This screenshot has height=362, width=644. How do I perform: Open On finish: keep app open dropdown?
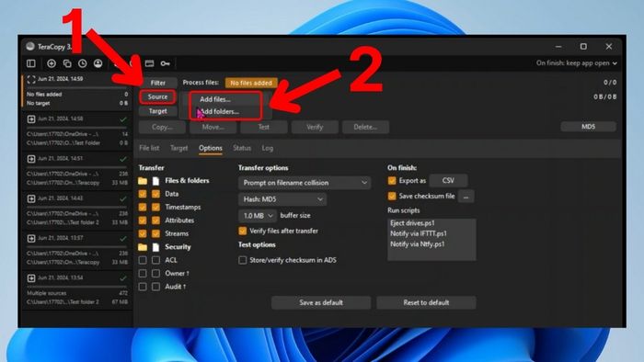point(576,63)
